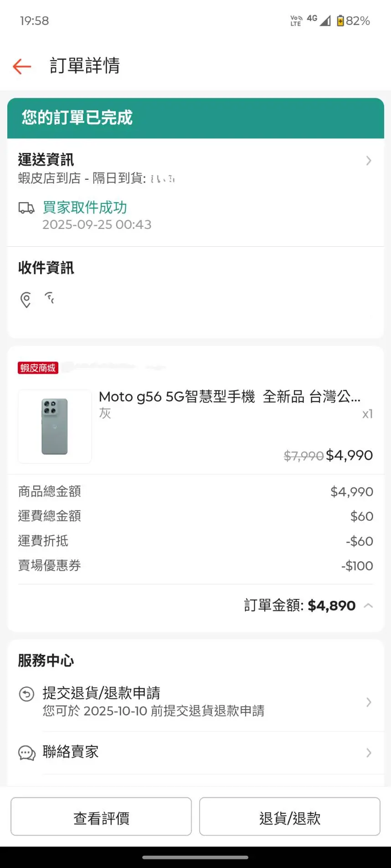
Task: Tap the location pin icon
Action: [x=26, y=299]
